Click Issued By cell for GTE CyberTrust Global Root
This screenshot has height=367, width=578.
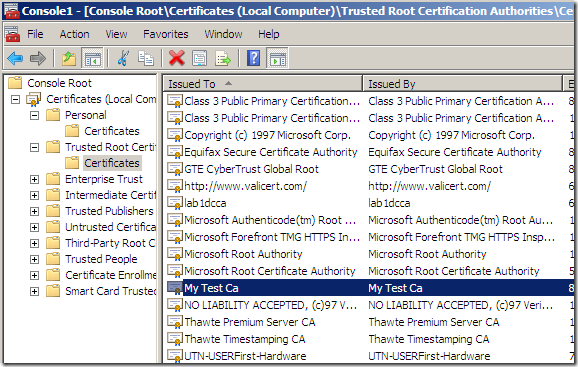pyautogui.click(x=435, y=169)
